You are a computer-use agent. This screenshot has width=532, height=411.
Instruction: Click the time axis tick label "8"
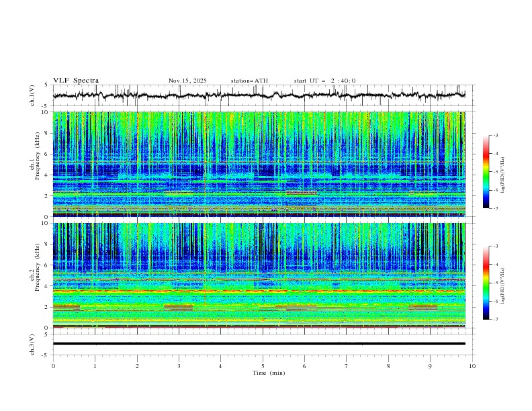pyautogui.click(x=388, y=366)
